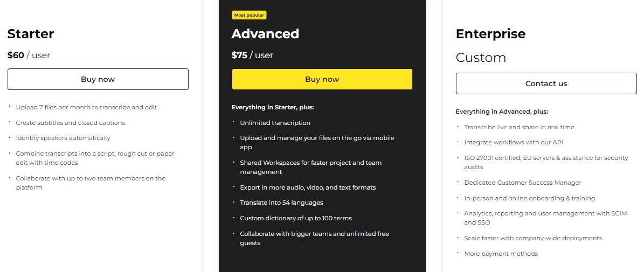Click Identify speakers automatically feature
This screenshot has height=272, width=644.
pos(63,138)
